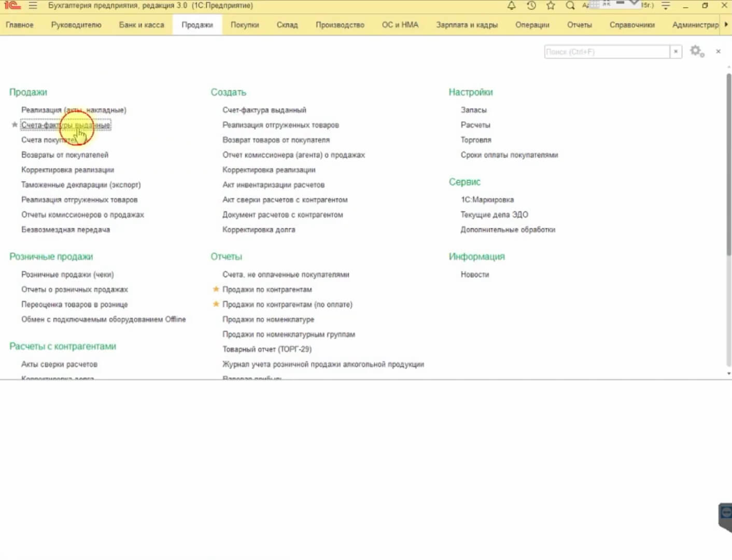This screenshot has width=732, height=560.
Task: Open Отчеты о розничных продажах
Action: 75,289
